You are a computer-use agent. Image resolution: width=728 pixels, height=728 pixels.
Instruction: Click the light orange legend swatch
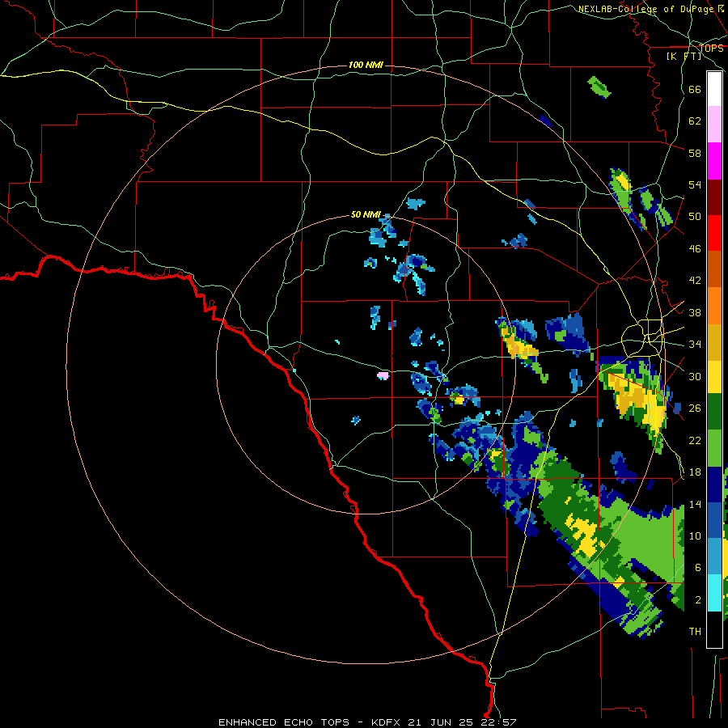pyautogui.click(x=714, y=306)
